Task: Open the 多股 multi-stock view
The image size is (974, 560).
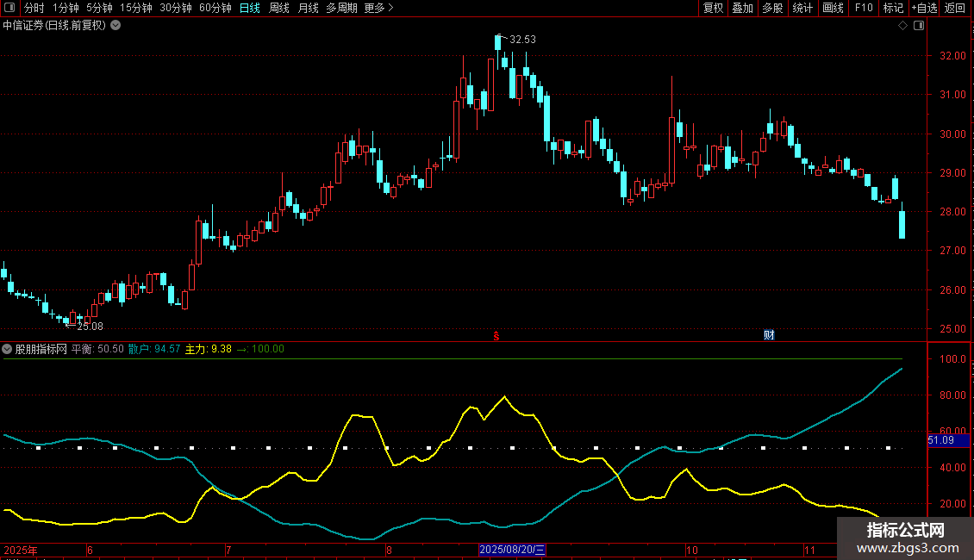Action: tap(772, 8)
